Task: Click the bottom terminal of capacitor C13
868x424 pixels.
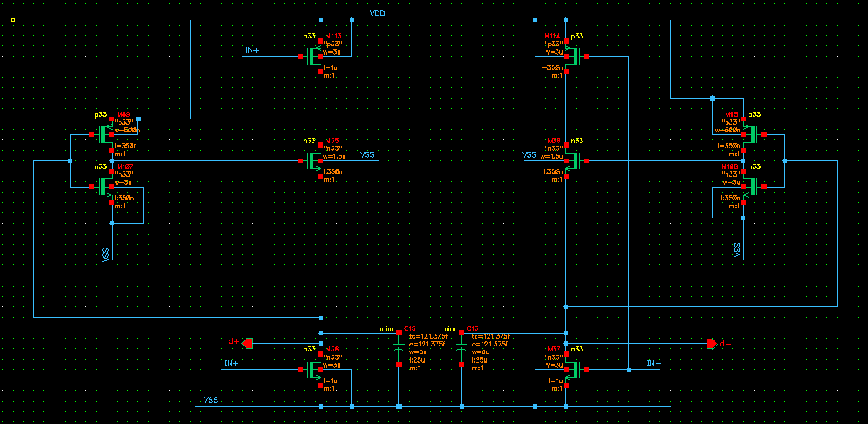Action: pyautogui.click(x=461, y=365)
